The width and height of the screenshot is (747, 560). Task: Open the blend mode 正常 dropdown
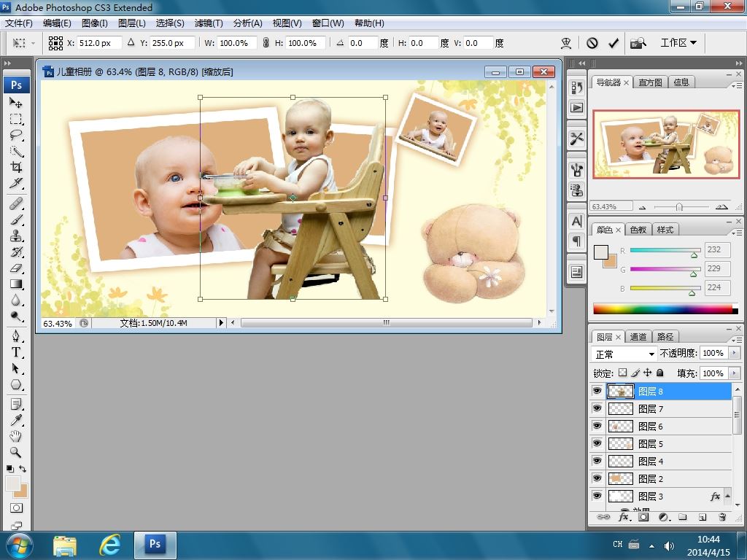click(x=624, y=354)
